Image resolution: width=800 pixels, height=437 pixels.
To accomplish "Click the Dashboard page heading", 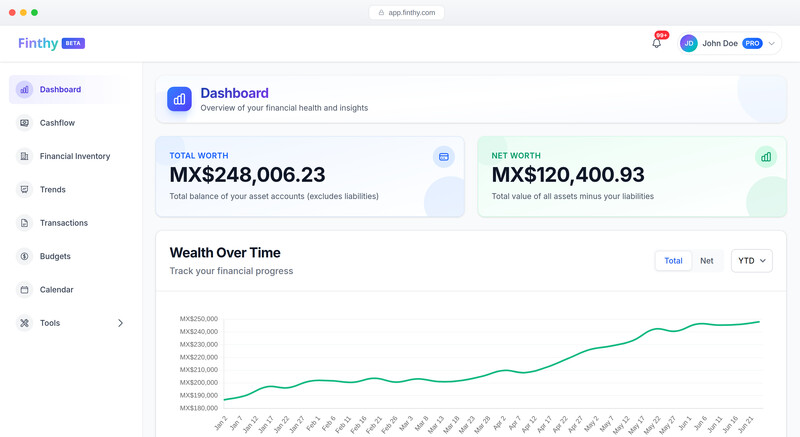I will 234,93.
